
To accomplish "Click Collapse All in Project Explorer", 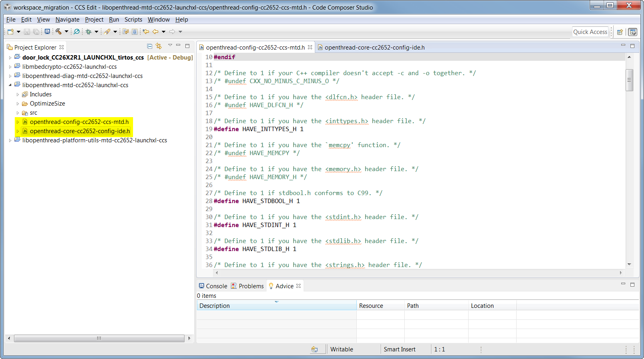I will point(149,46).
